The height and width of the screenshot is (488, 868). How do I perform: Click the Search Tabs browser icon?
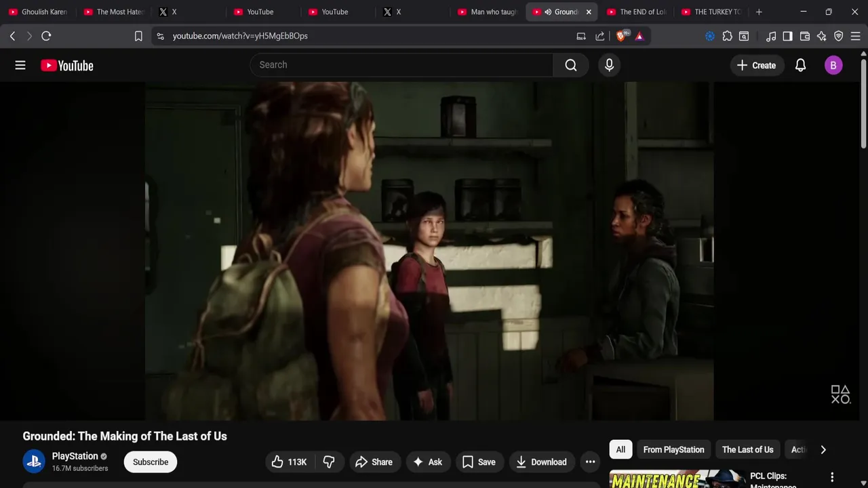744,36
